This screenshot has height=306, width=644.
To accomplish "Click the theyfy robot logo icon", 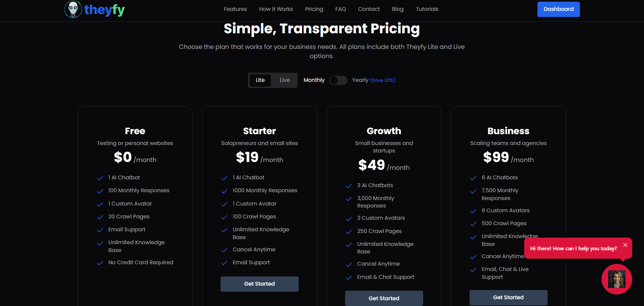I will (x=73, y=9).
